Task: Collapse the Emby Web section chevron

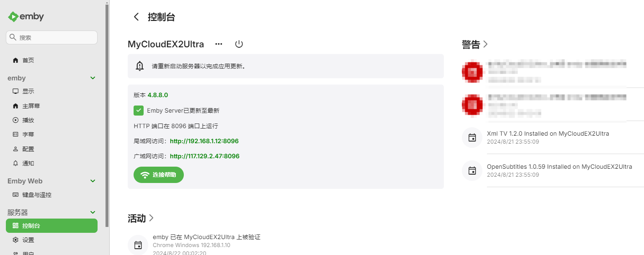Action: coord(93,181)
